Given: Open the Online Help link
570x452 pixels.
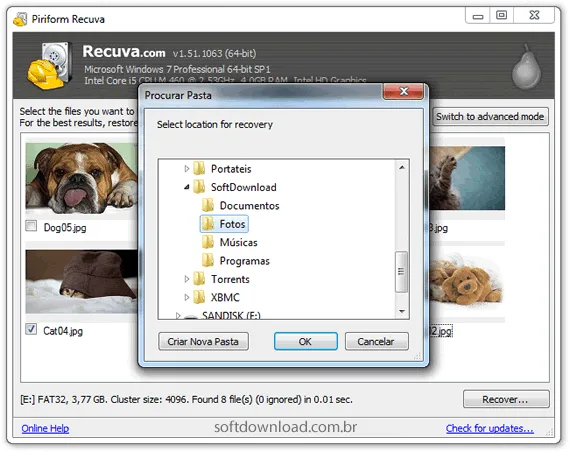Looking at the screenshot, I should click(45, 428).
